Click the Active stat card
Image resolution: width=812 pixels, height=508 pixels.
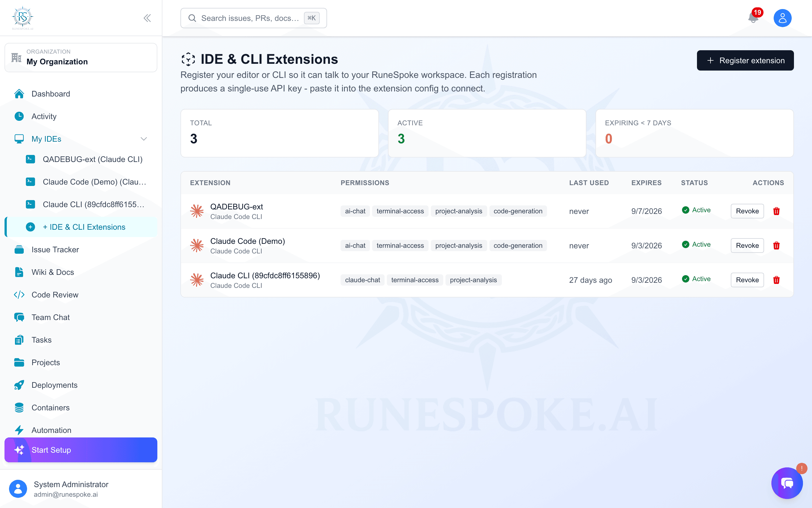click(x=487, y=133)
